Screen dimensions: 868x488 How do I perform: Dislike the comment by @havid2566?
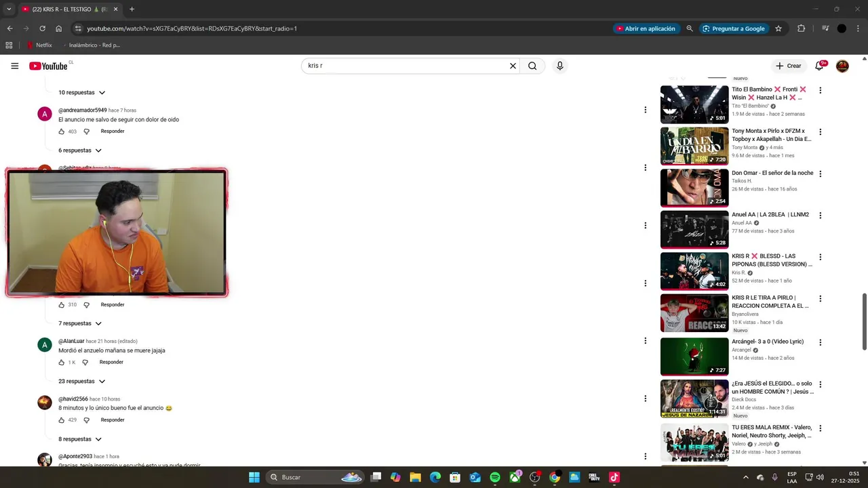click(x=86, y=420)
